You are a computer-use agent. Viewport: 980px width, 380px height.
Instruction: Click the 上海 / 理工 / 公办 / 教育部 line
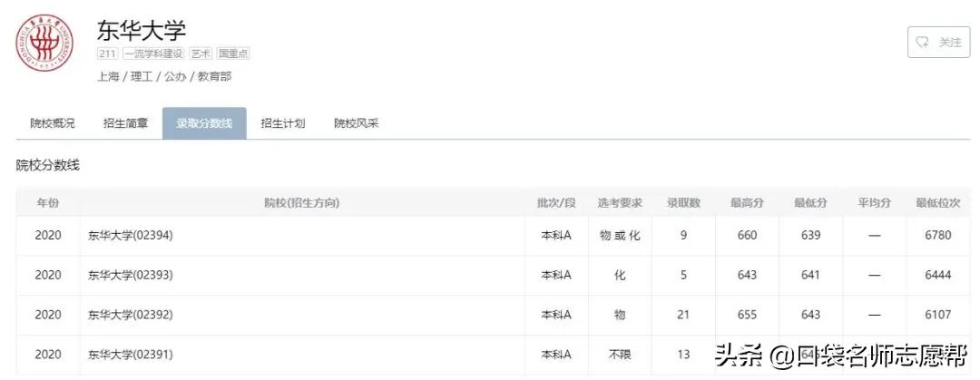[164, 77]
